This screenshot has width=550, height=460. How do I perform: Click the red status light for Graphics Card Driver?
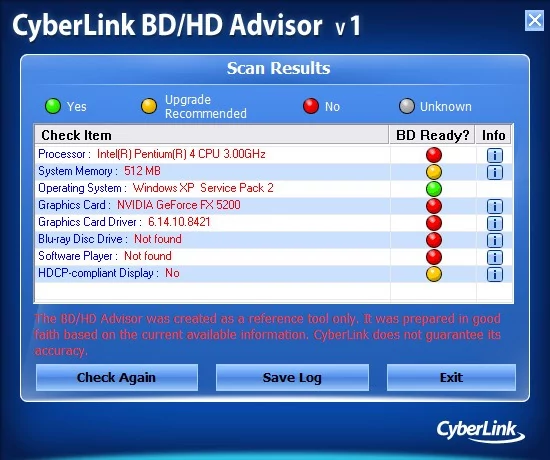[434, 223]
